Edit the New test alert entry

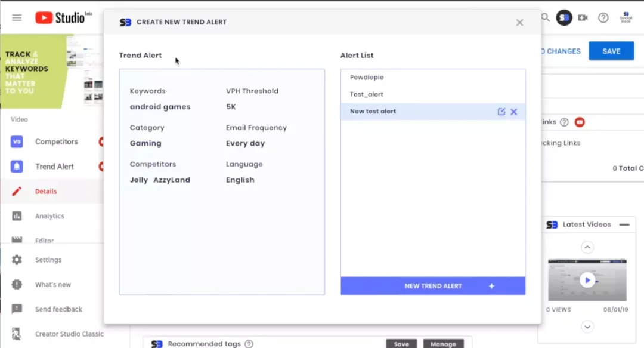click(501, 112)
